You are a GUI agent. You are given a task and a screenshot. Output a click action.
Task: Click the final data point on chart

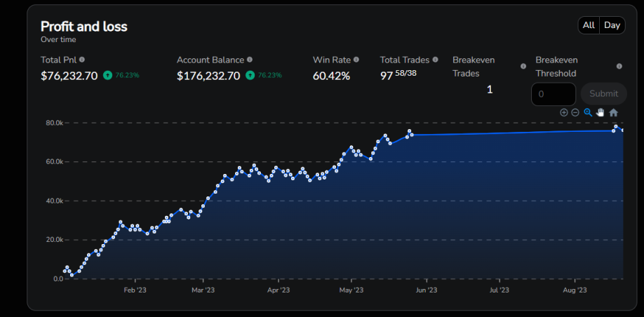622,130
